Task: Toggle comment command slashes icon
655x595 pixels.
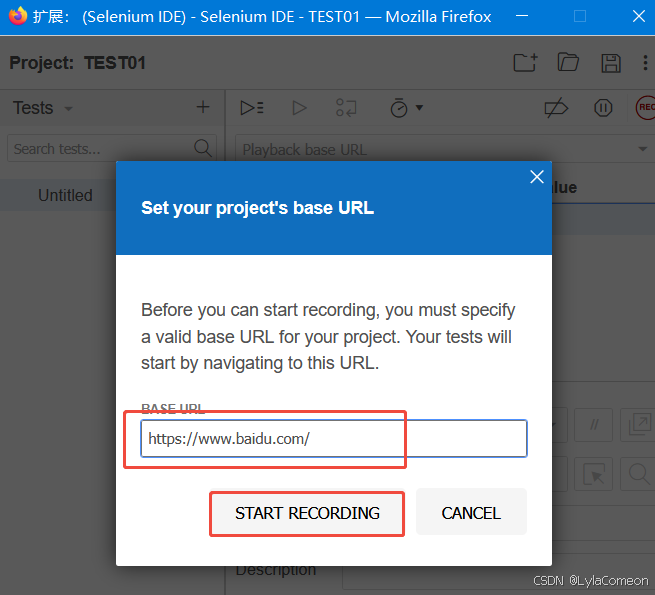Action: tap(594, 425)
